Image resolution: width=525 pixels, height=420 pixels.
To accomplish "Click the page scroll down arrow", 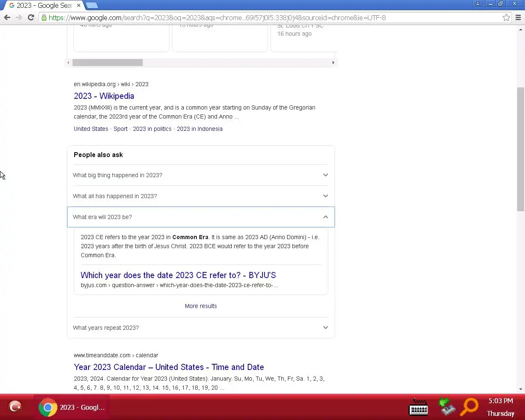I will [520, 389].
